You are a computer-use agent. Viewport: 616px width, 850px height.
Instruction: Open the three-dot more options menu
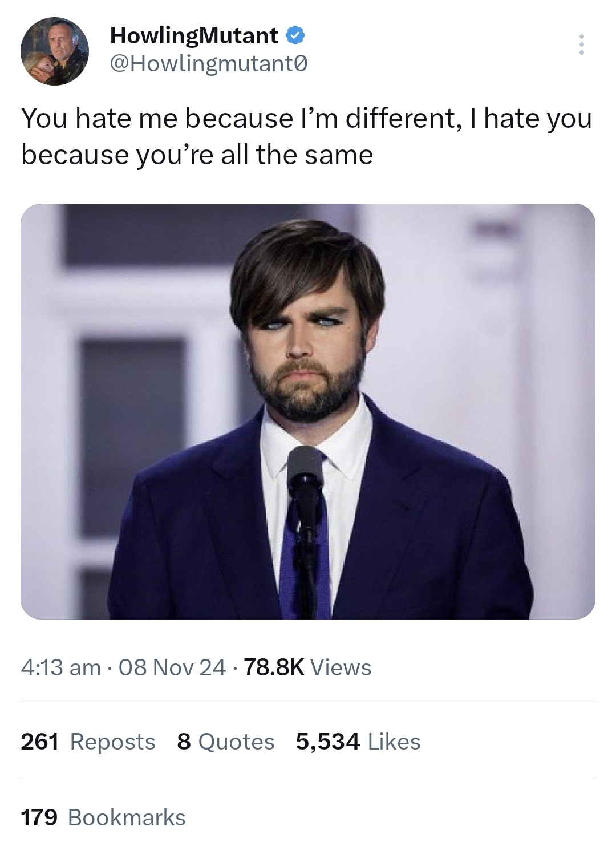[x=581, y=44]
